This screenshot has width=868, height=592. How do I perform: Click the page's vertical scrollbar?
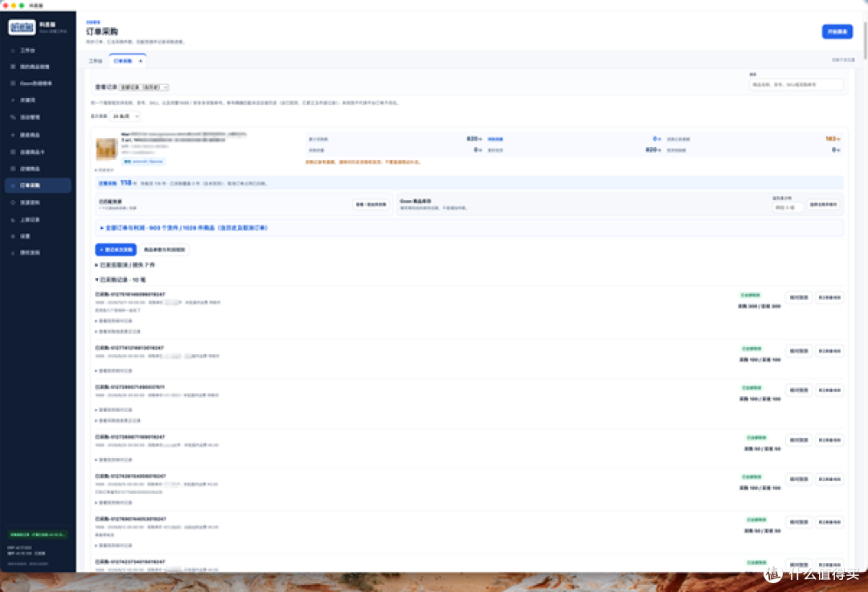[x=865, y=42]
